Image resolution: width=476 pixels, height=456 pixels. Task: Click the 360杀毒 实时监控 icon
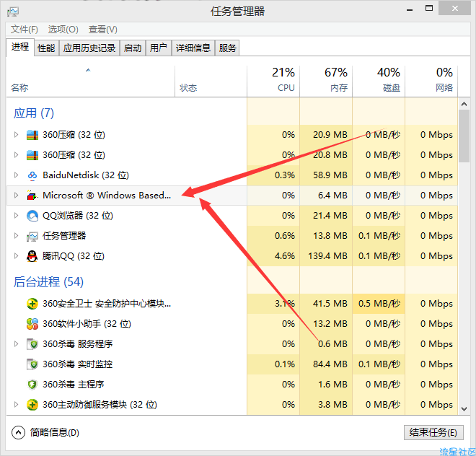(32, 364)
